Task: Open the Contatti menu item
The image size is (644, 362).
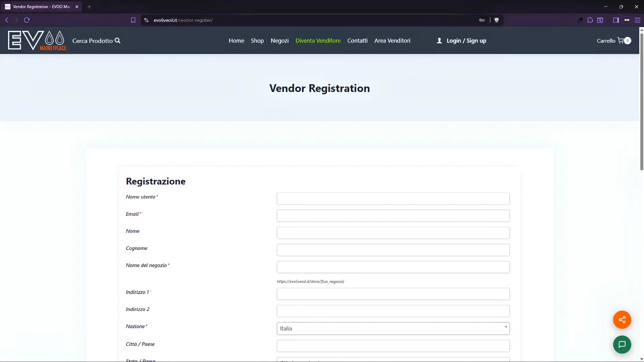Action: point(358,41)
